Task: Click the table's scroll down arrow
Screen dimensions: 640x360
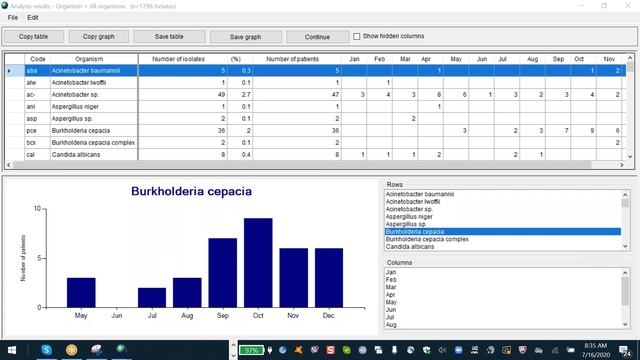Action: 630,156
